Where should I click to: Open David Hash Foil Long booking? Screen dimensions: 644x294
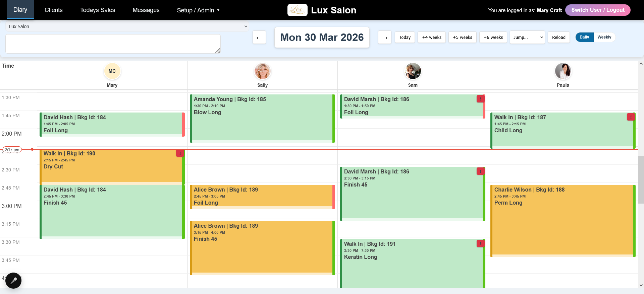[x=112, y=125]
